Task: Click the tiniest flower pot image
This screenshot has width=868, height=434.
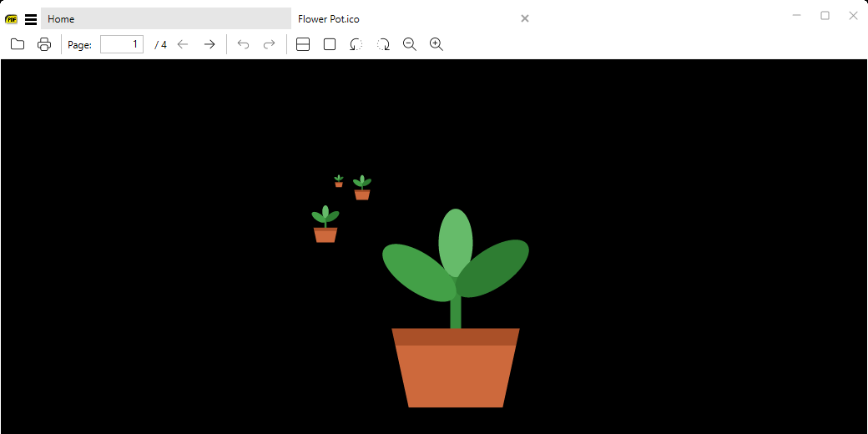Action: point(339,181)
